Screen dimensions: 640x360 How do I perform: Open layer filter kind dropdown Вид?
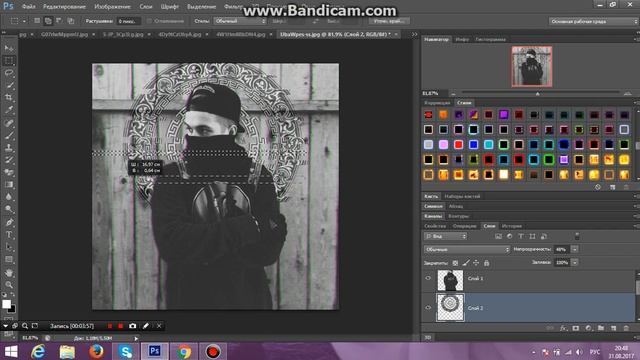click(x=445, y=236)
